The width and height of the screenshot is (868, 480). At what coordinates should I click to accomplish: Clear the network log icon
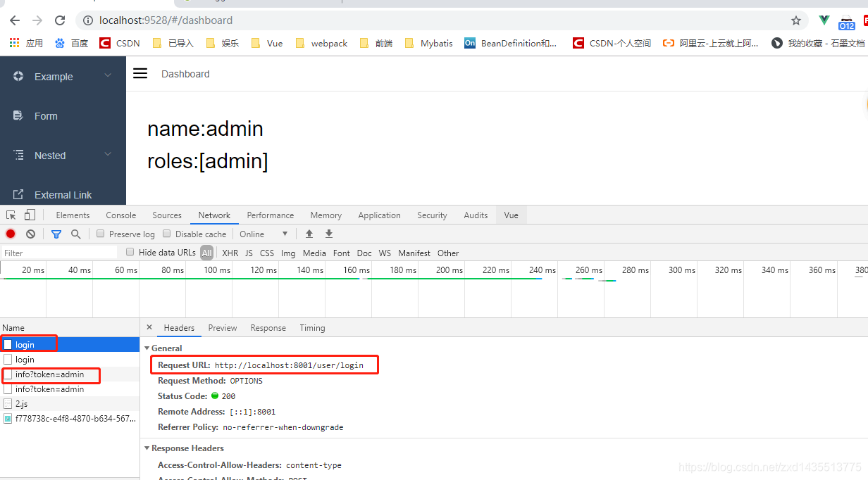tap(30, 234)
